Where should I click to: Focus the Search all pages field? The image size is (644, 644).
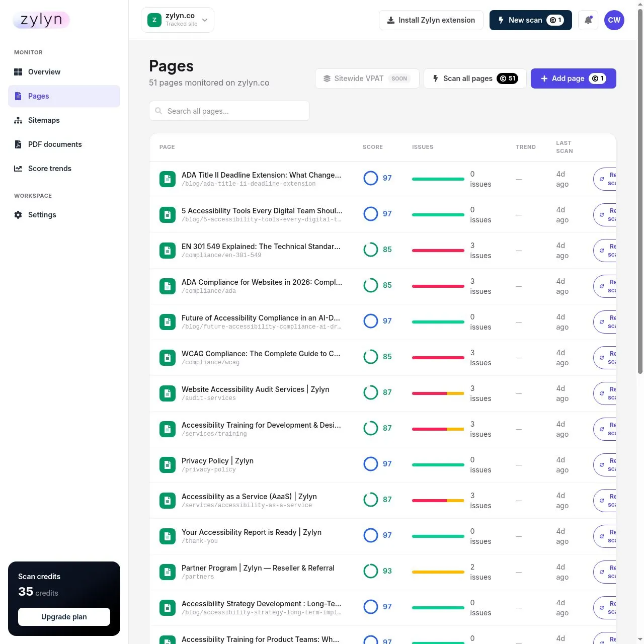[229, 111]
